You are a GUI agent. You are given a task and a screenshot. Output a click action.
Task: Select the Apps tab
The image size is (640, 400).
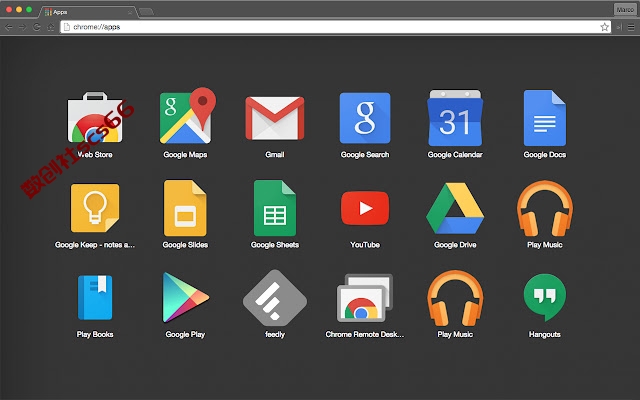(88, 12)
